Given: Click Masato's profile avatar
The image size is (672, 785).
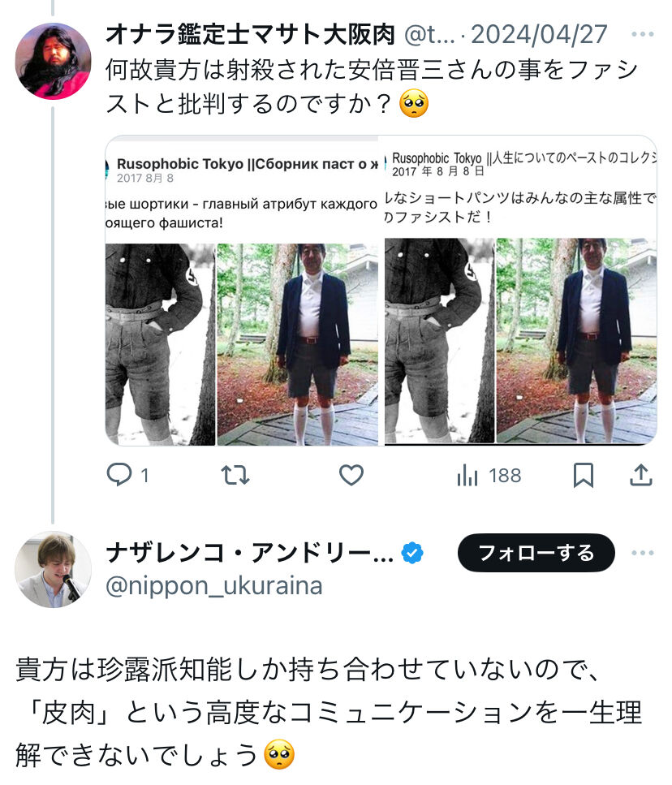Looking at the screenshot, I should pyautogui.click(x=53, y=59).
